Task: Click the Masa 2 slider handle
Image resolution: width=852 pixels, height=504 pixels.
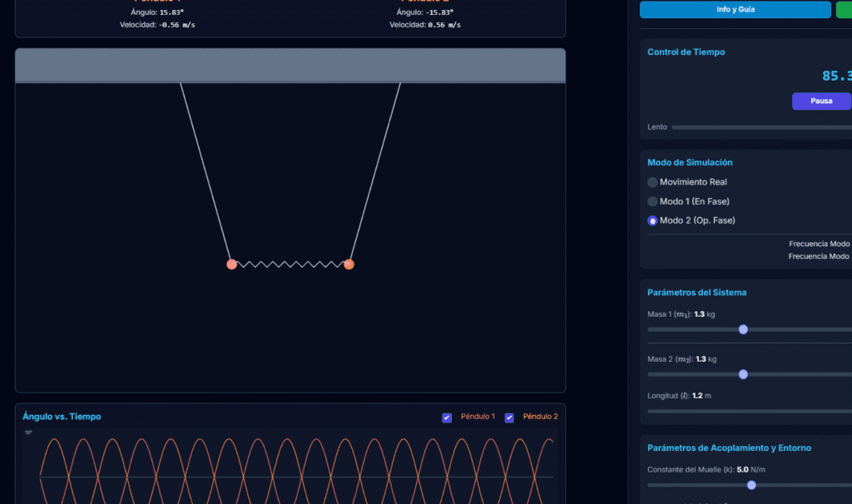Action: (743, 374)
